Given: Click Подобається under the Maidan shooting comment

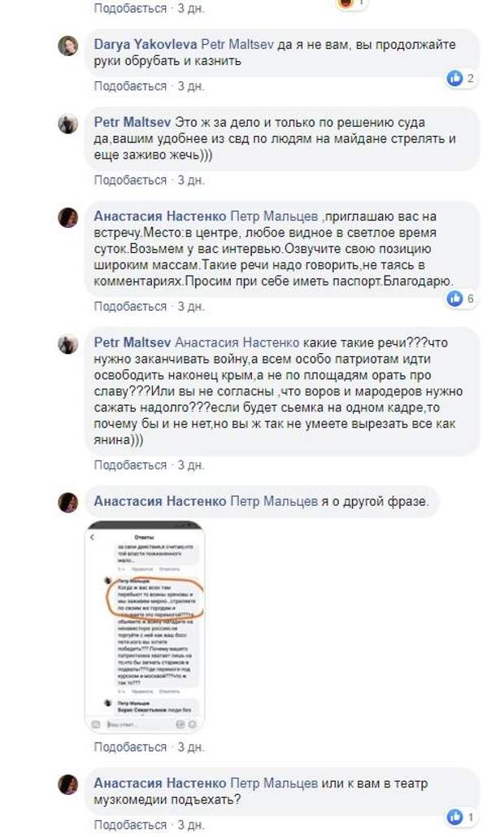Looking at the screenshot, I should coord(130,180).
